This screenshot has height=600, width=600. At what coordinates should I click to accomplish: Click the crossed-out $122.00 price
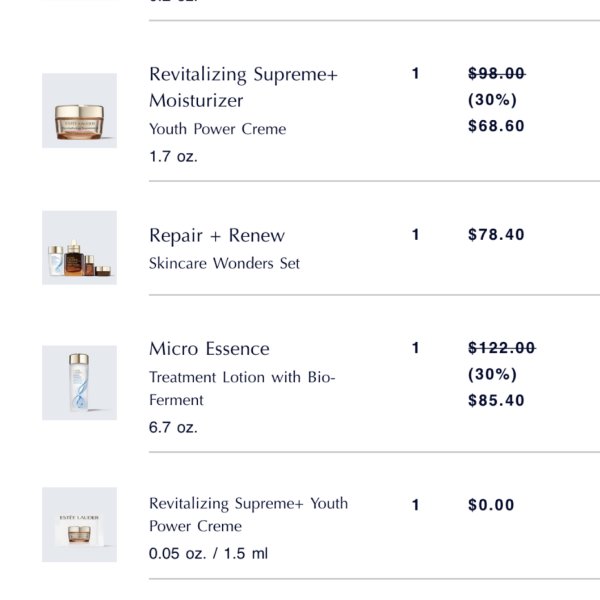click(x=502, y=348)
